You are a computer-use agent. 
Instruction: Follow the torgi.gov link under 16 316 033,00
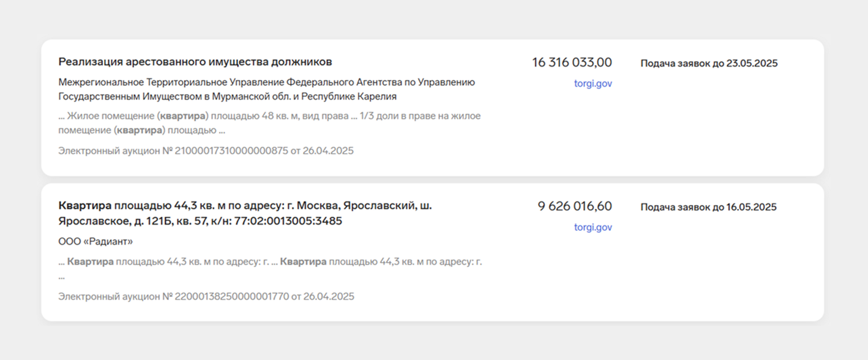tap(593, 84)
